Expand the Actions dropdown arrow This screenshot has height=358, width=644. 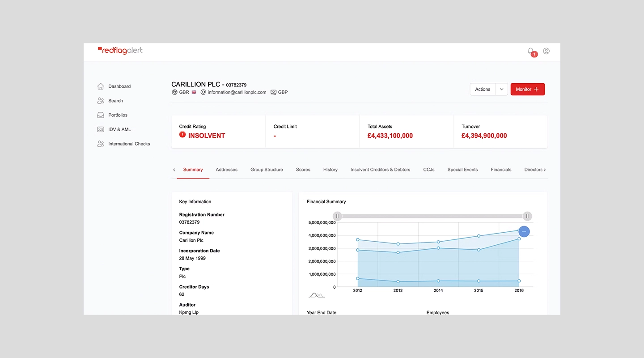pyautogui.click(x=502, y=89)
